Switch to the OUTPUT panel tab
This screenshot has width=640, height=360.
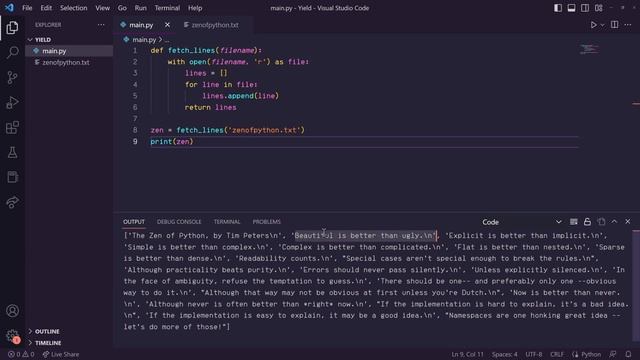[134, 222]
